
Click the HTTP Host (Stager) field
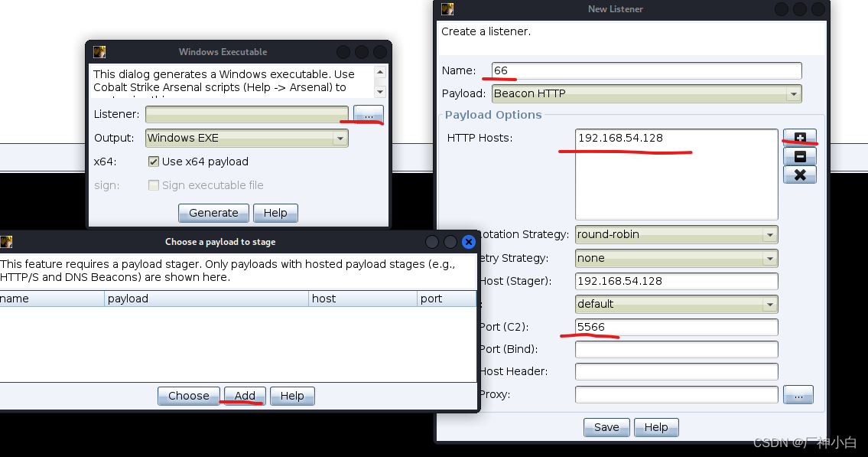point(677,282)
